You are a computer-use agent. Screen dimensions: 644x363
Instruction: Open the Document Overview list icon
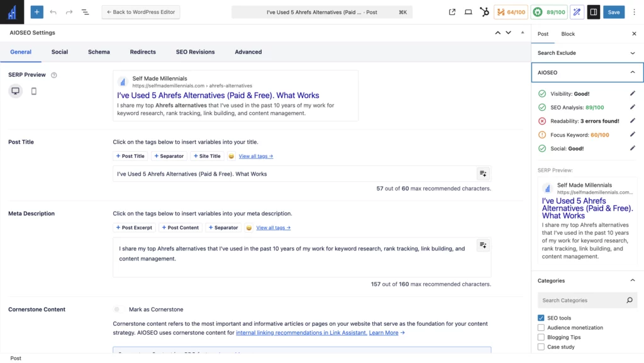coord(86,11)
